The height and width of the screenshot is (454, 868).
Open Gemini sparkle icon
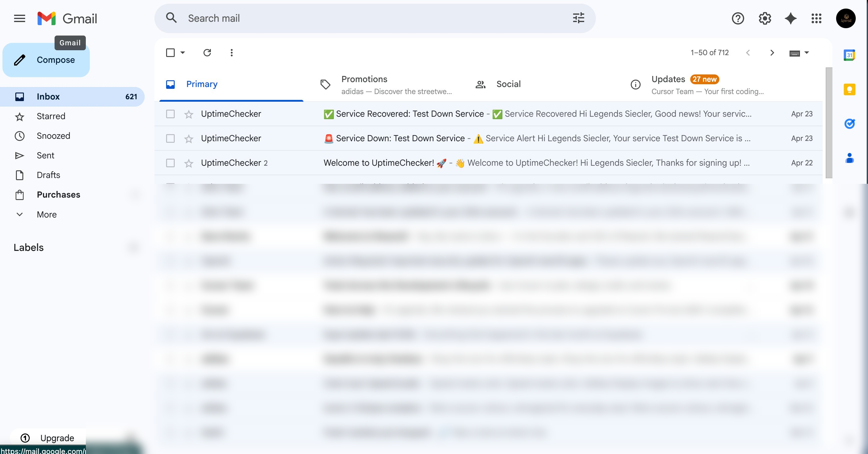click(x=790, y=18)
